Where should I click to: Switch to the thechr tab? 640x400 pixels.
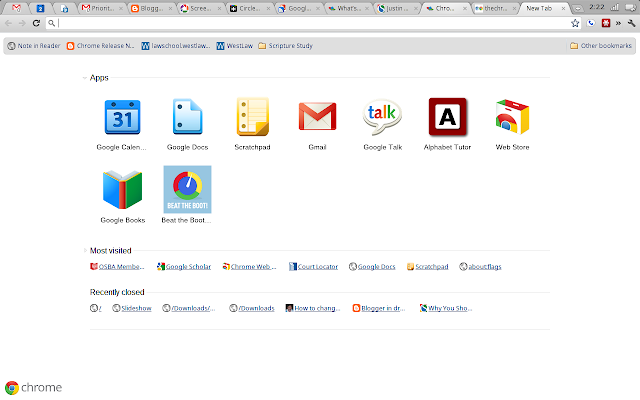495,8
